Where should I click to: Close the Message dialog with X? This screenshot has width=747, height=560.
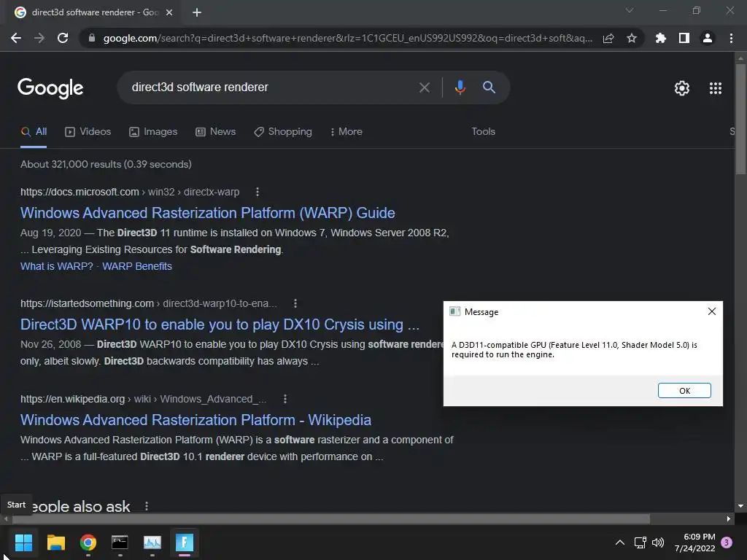pyautogui.click(x=712, y=311)
